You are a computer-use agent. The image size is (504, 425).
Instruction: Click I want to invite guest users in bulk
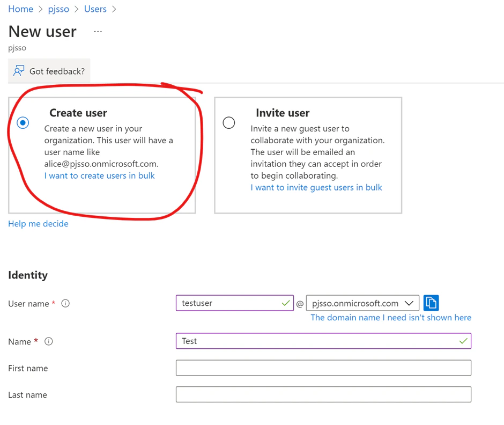point(316,187)
